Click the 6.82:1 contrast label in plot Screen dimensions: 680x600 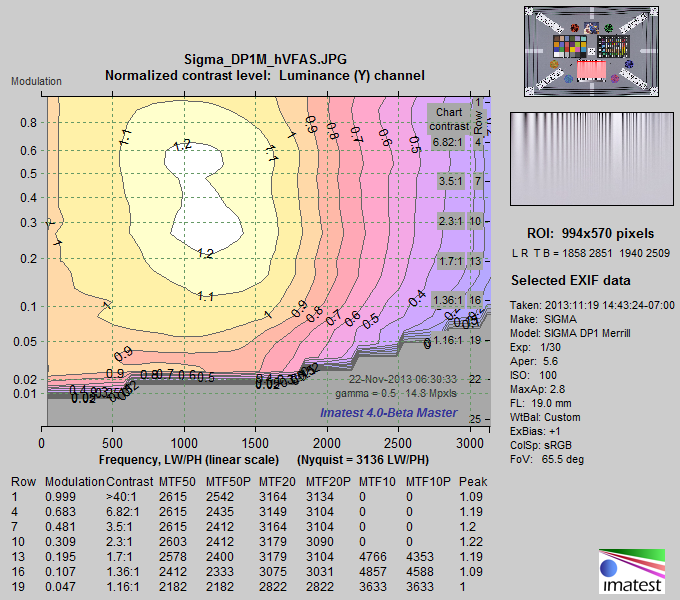pyautogui.click(x=448, y=142)
